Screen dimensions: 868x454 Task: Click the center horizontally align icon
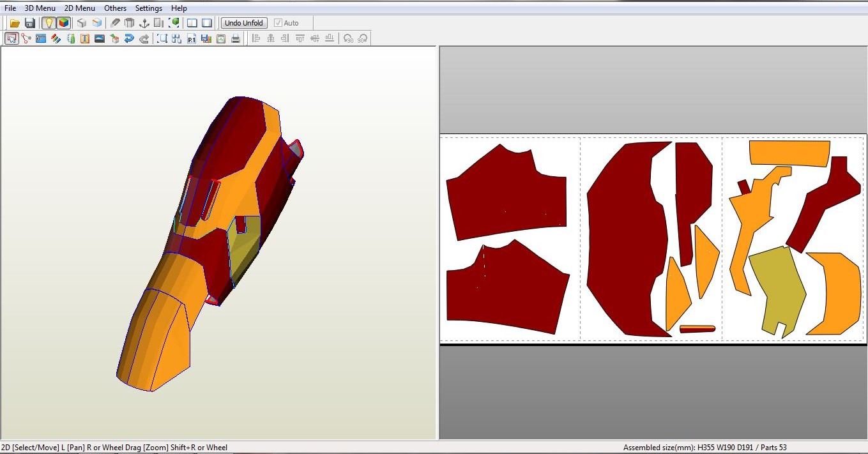(271, 38)
